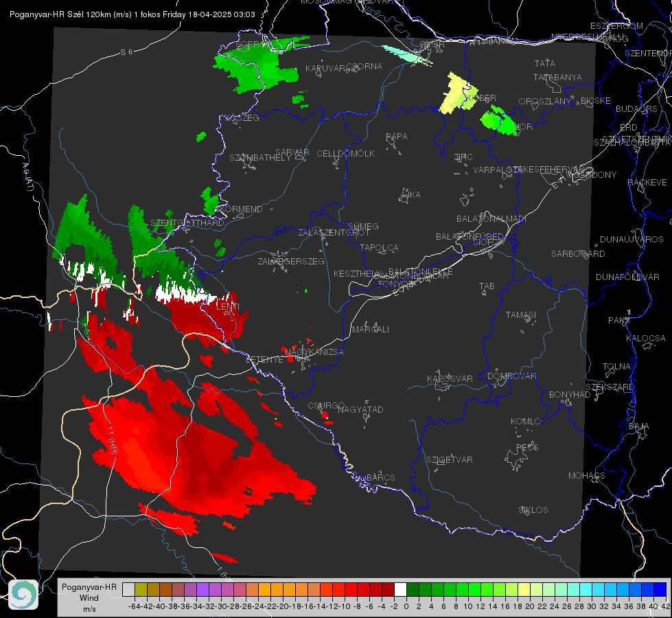Viewport: 672px width, 618px height.
Task: Pick the bright purple swatch between -34 and -32
Action: click(x=202, y=589)
